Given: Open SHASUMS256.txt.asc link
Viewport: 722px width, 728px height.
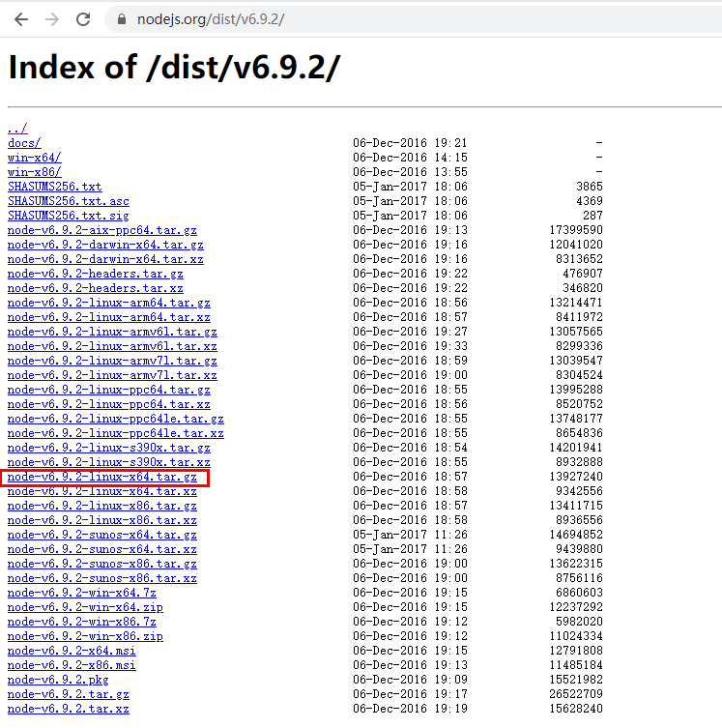Looking at the screenshot, I should [69, 201].
